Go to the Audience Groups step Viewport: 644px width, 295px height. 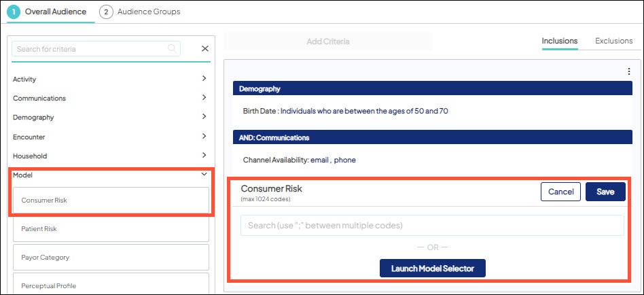pyautogui.click(x=140, y=12)
